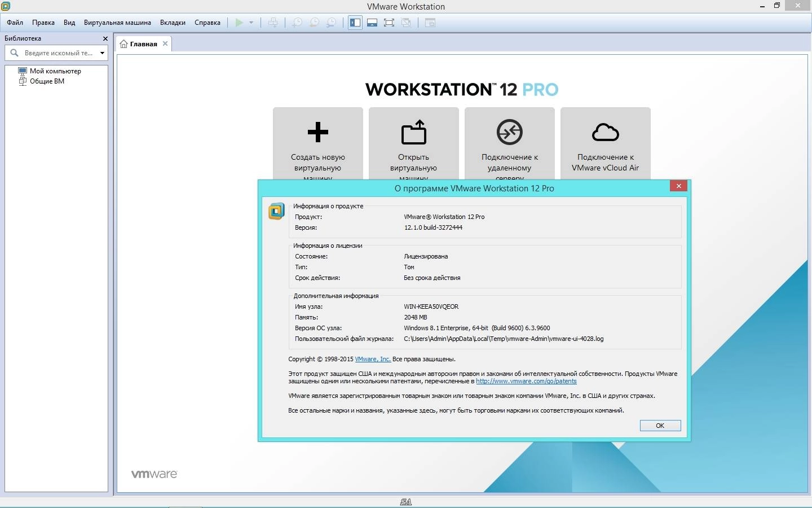Click the VMware Workstation icon in About dialog

point(276,211)
